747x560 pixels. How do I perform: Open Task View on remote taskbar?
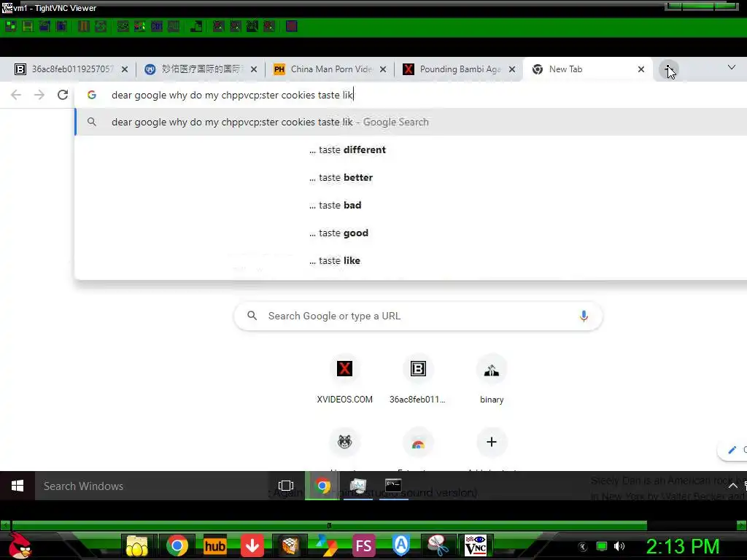[x=285, y=486]
